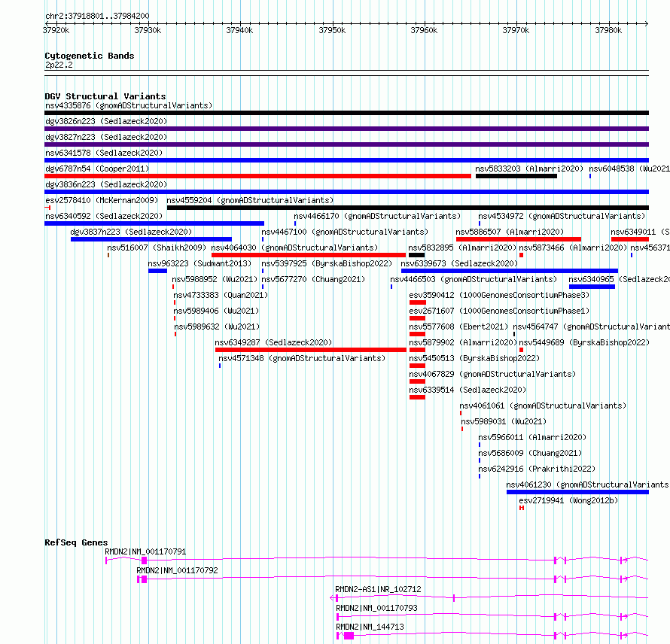Click the nsv5886507 Almarri2020 label

click(510, 232)
